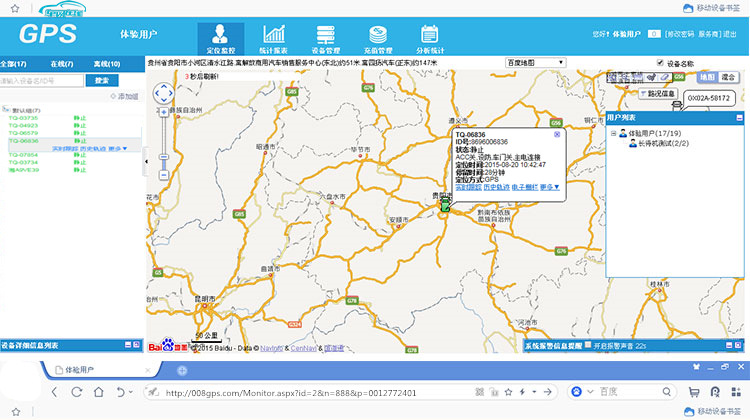Collapse the 默认组(7) device group
The width and height of the screenshot is (750, 420).
(5, 110)
